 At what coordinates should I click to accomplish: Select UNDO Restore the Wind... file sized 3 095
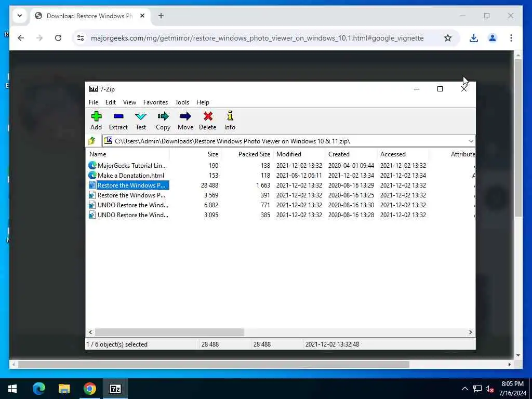pos(132,215)
